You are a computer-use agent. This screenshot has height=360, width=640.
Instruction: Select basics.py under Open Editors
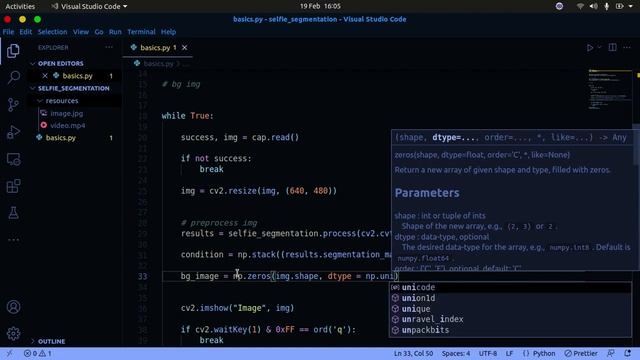[78, 76]
